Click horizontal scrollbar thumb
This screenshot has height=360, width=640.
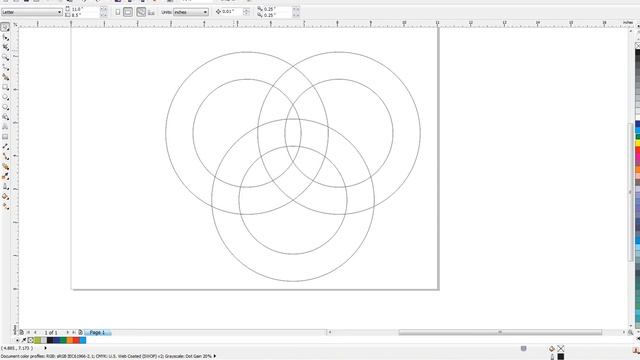[x=500, y=332]
